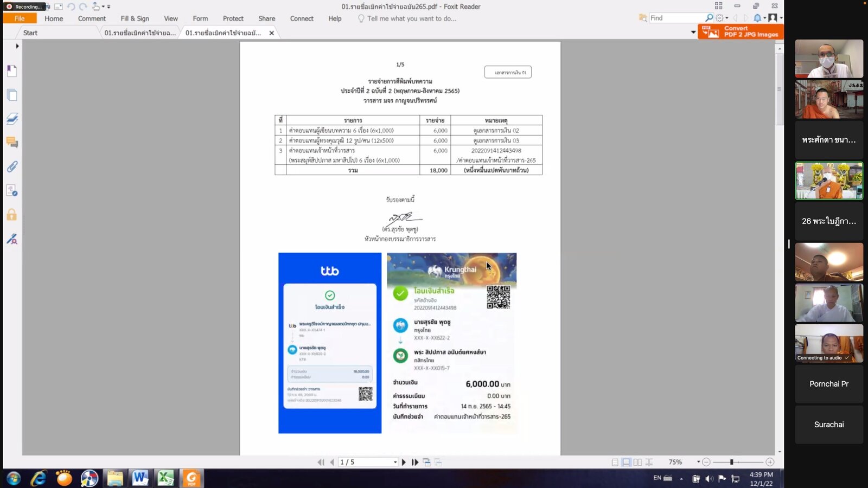Screen dimensions: 868x488
Task: Enable single page view mode
Action: 615,462
